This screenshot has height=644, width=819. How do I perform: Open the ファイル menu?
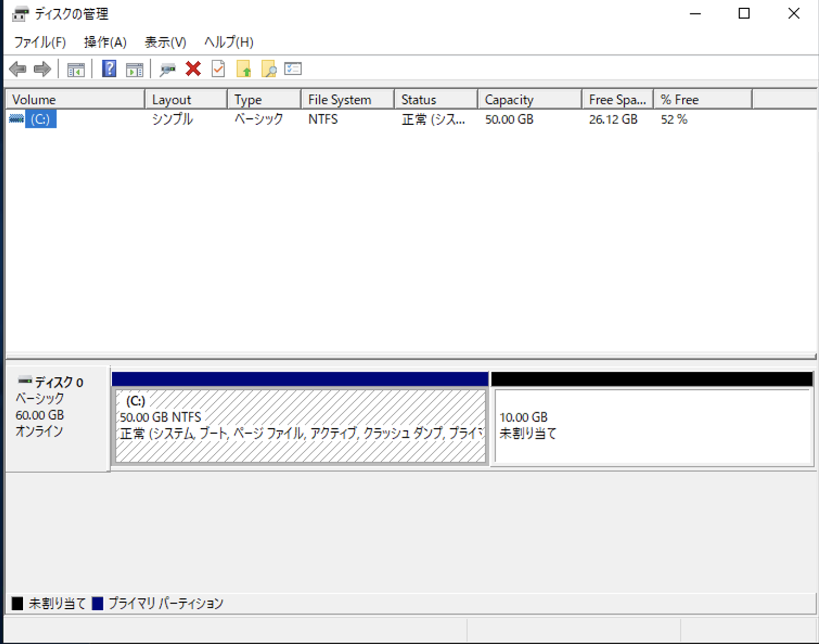pos(39,42)
